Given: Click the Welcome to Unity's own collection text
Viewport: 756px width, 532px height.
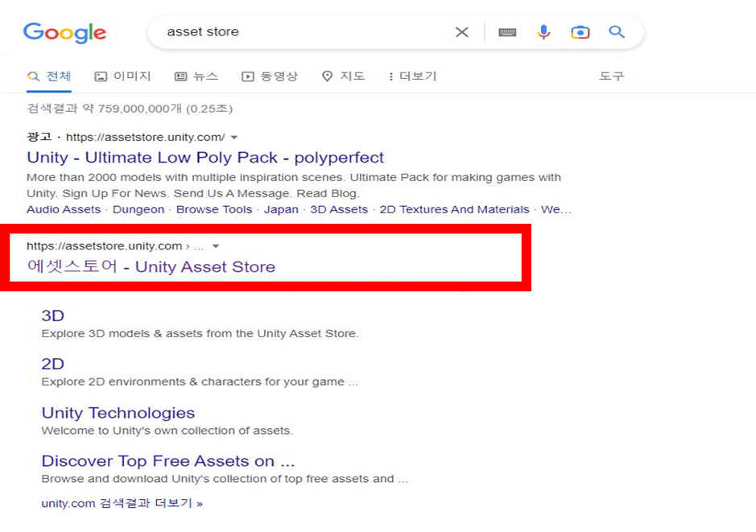Looking at the screenshot, I should click(x=167, y=431).
